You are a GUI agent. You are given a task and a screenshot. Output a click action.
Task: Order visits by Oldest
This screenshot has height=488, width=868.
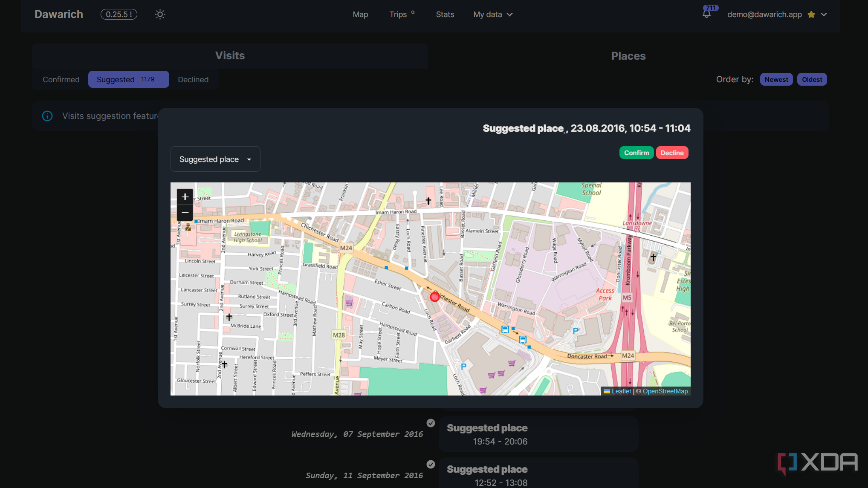pos(812,79)
